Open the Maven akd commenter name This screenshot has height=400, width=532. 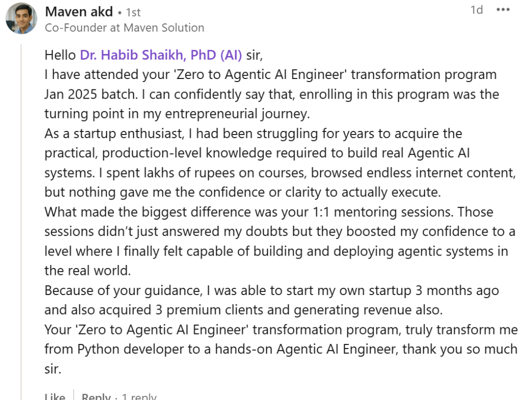point(79,11)
